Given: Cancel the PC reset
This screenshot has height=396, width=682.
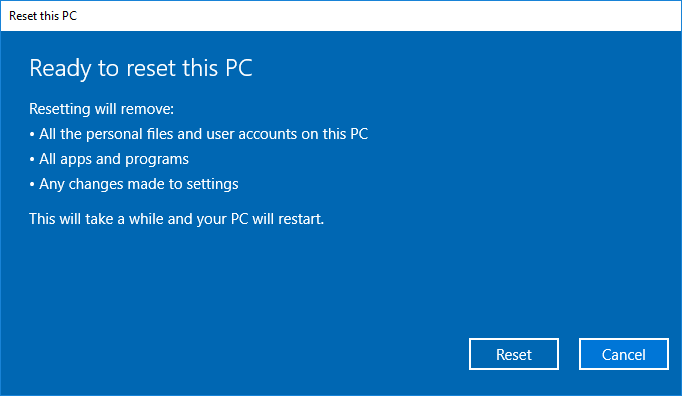Looking at the screenshot, I should 624,354.
